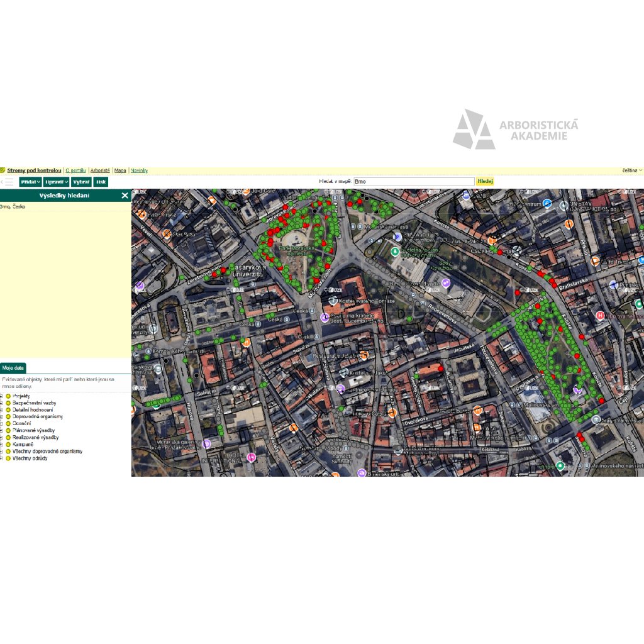Select the Všechny odrůdy label in the tree
The height and width of the screenshot is (644, 644).
click(x=30, y=458)
